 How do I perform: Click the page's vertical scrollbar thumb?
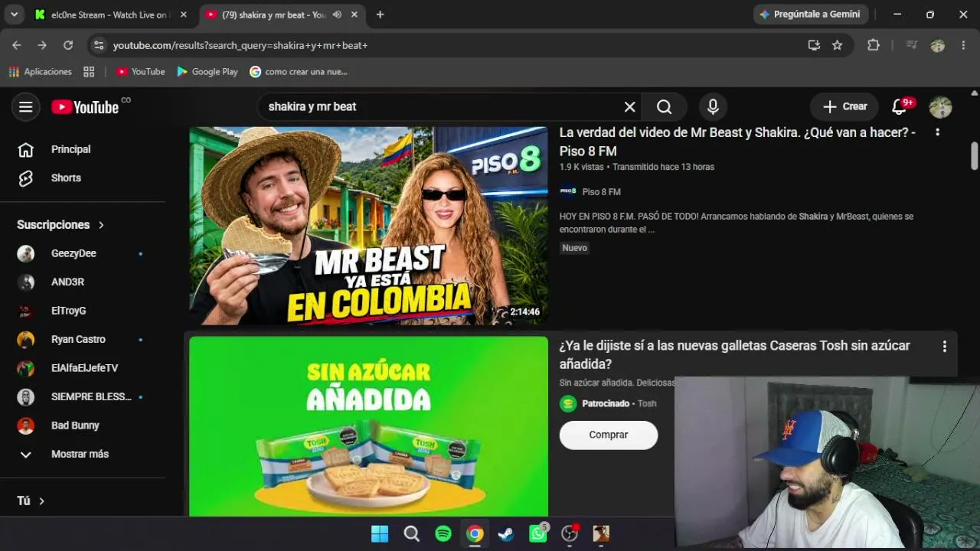coord(975,156)
